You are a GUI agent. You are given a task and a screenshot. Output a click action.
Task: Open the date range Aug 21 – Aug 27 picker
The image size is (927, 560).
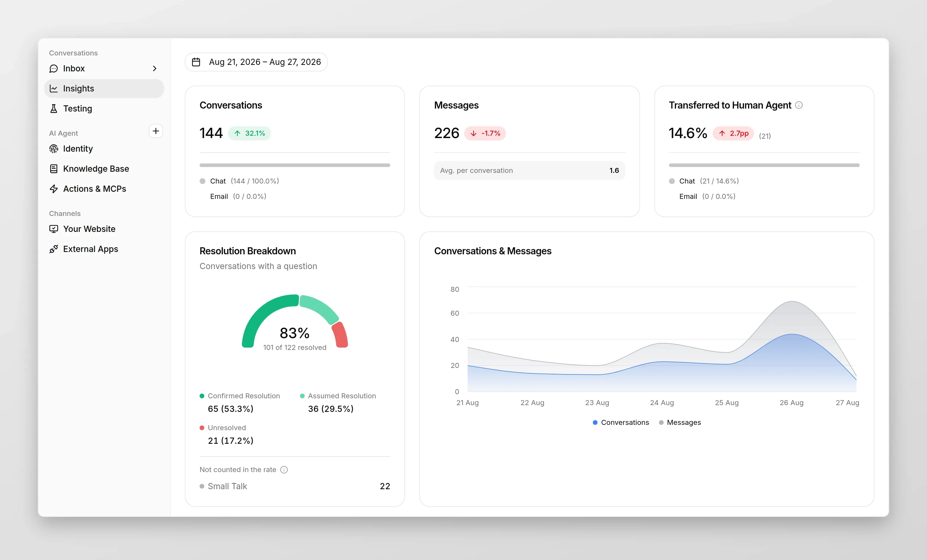(256, 62)
